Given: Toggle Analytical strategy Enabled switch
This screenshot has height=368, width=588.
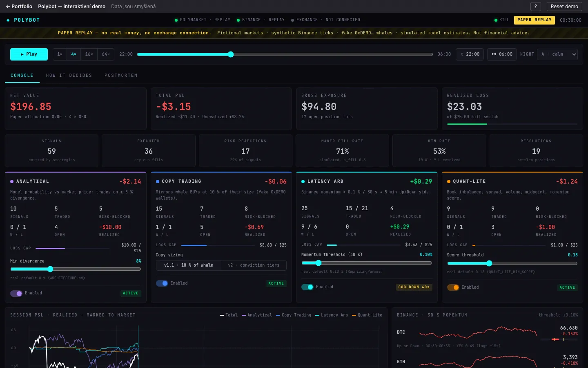Looking at the screenshot, I should pos(16,293).
